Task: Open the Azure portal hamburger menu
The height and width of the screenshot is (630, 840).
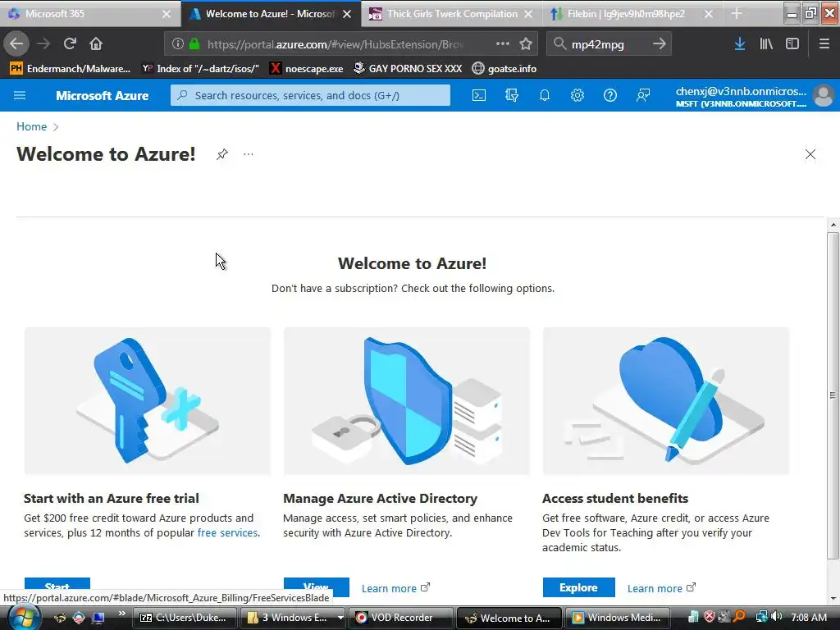Action: pos(20,95)
